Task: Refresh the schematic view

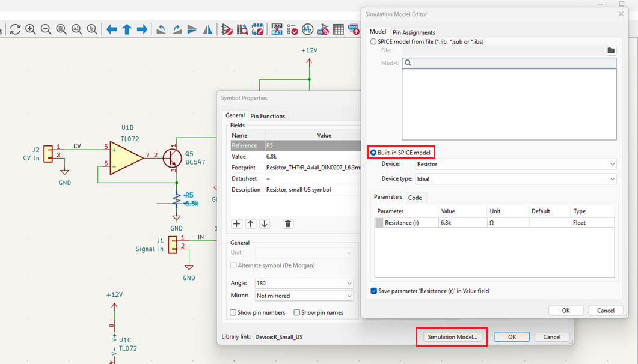Action: (16, 29)
